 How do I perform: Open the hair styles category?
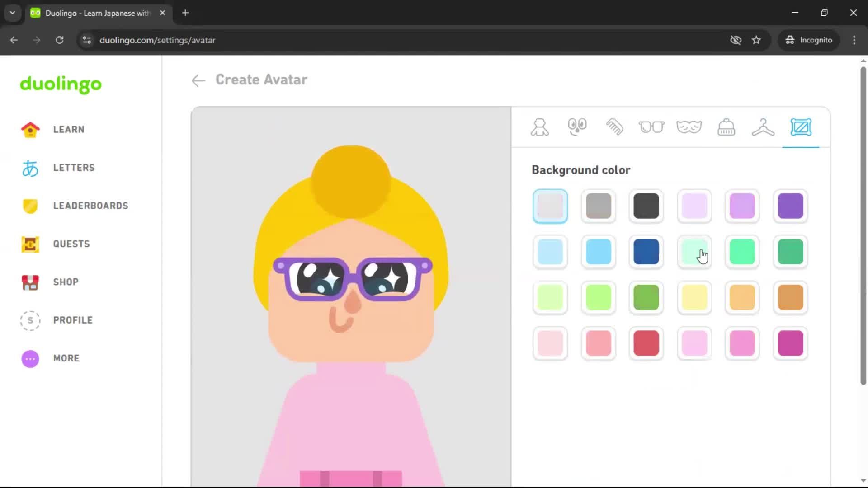click(x=614, y=127)
